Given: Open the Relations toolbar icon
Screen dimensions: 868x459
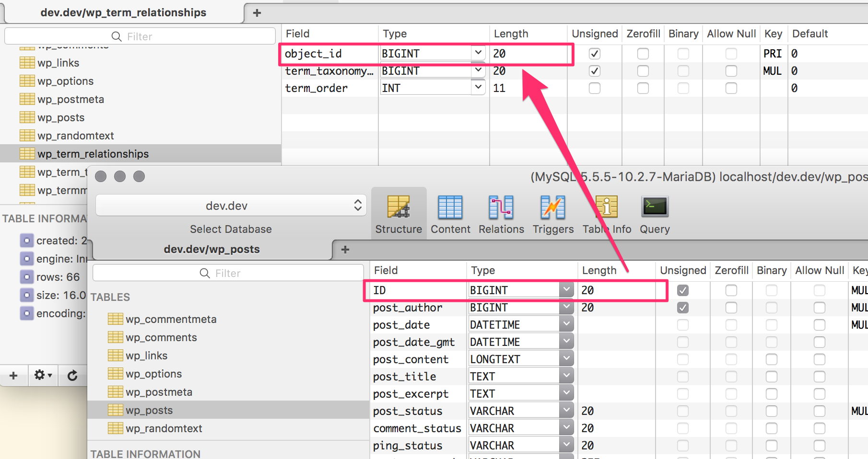Looking at the screenshot, I should point(501,214).
